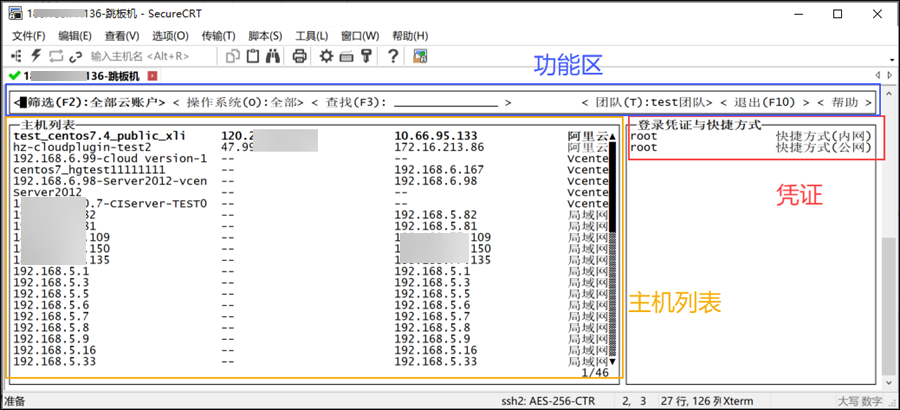Viewport: 900px width, 410px height.
Task: Click 帮助 in the function bar
Action: (845, 102)
